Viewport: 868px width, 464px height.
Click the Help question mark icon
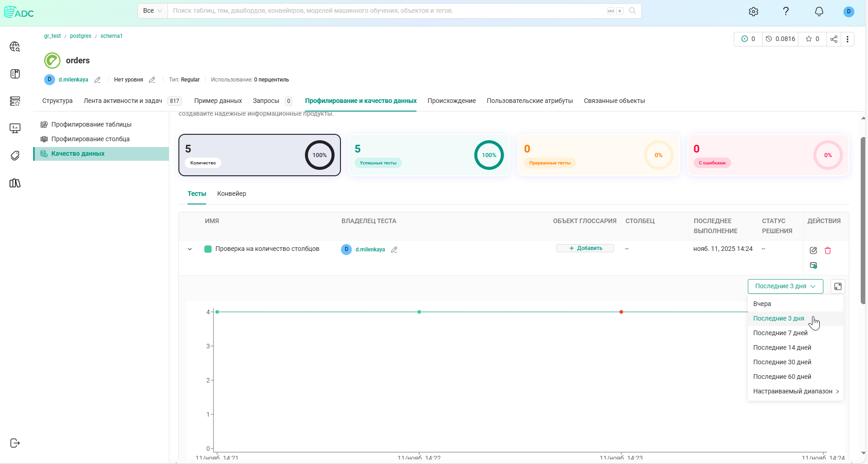786,11
